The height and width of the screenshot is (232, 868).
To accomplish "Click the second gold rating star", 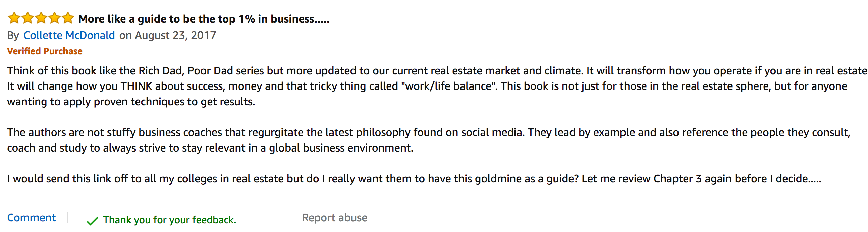I will [x=27, y=18].
